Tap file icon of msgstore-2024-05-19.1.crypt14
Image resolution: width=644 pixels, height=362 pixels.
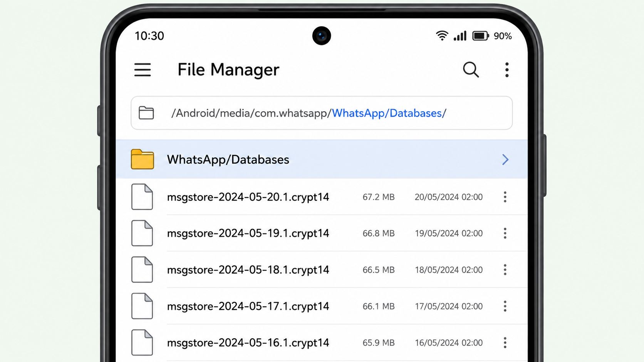pos(142,233)
